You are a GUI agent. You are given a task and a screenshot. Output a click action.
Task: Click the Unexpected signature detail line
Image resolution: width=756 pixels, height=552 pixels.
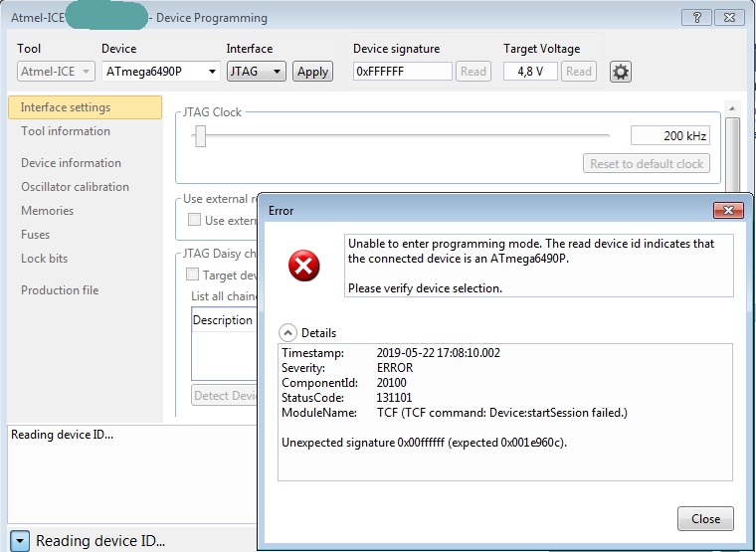pos(425,443)
